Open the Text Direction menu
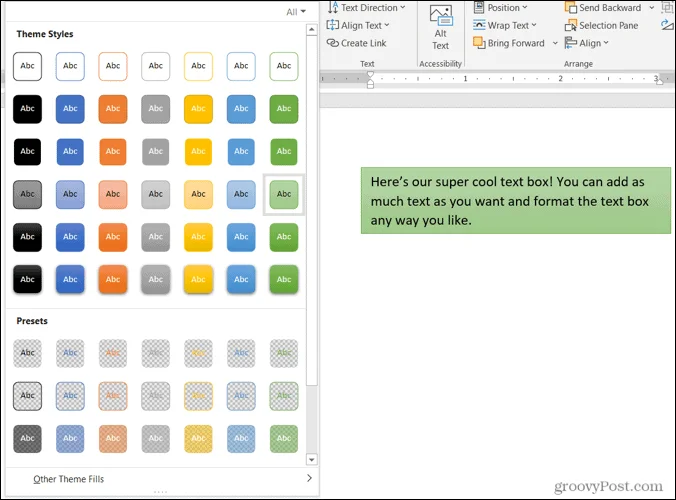 coord(366,8)
